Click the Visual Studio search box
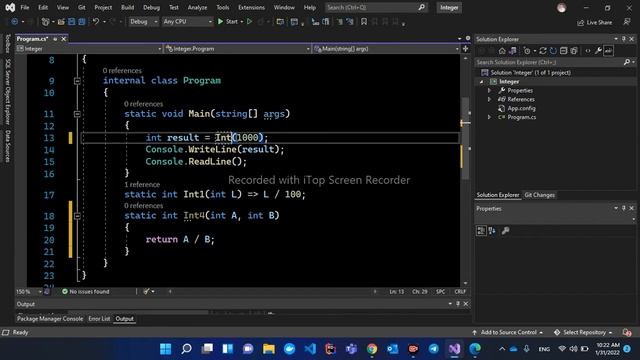The width and height of the screenshot is (640, 360). coord(376,8)
